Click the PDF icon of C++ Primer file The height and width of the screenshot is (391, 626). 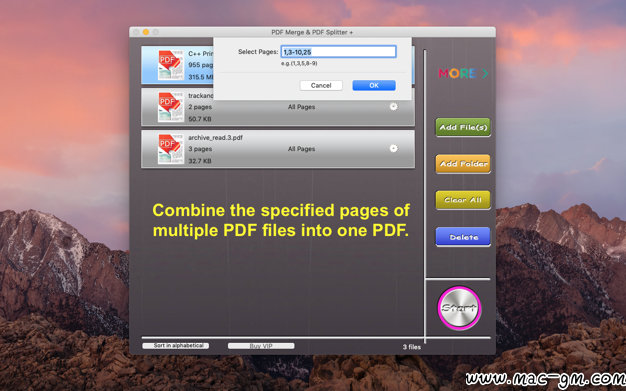(171, 65)
